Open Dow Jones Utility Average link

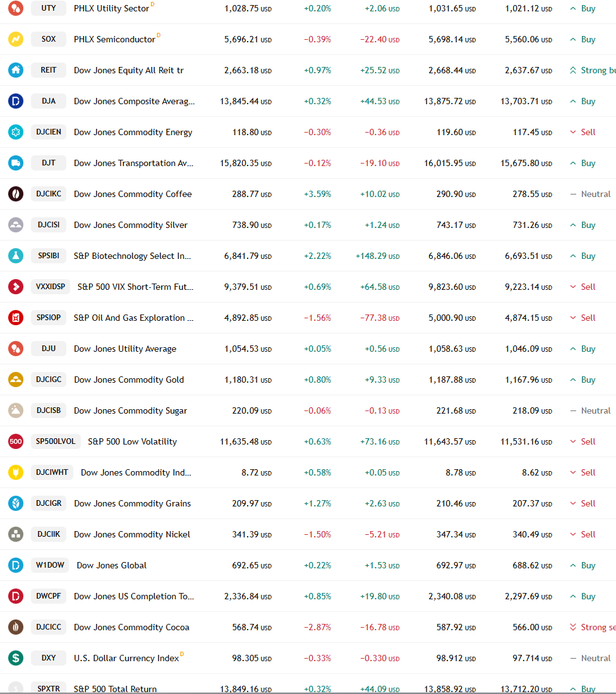click(x=125, y=349)
